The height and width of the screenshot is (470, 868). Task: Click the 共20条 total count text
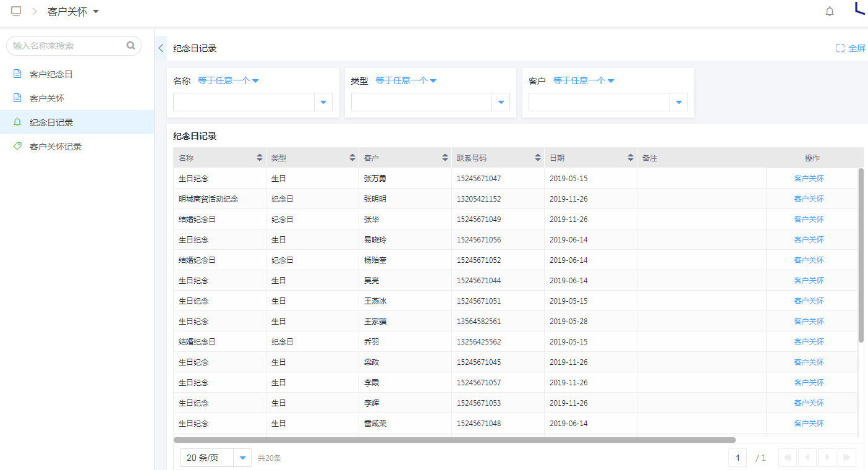point(270,458)
